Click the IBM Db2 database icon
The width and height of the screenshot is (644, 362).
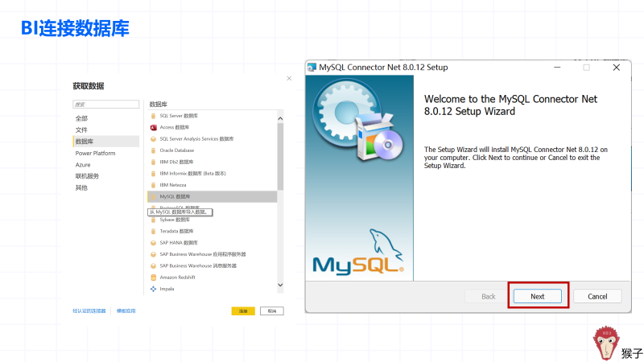[153, 162]
